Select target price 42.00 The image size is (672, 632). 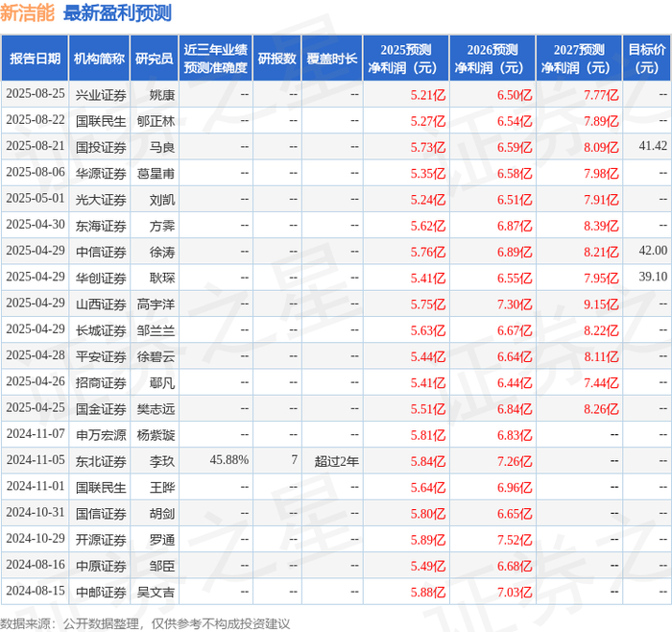click(x=653, y=251)
